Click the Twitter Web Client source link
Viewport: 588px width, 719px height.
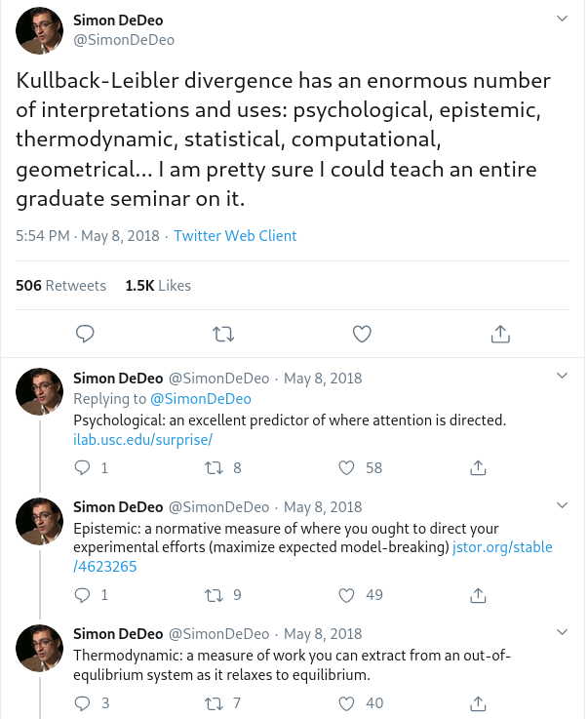point(235,236)
